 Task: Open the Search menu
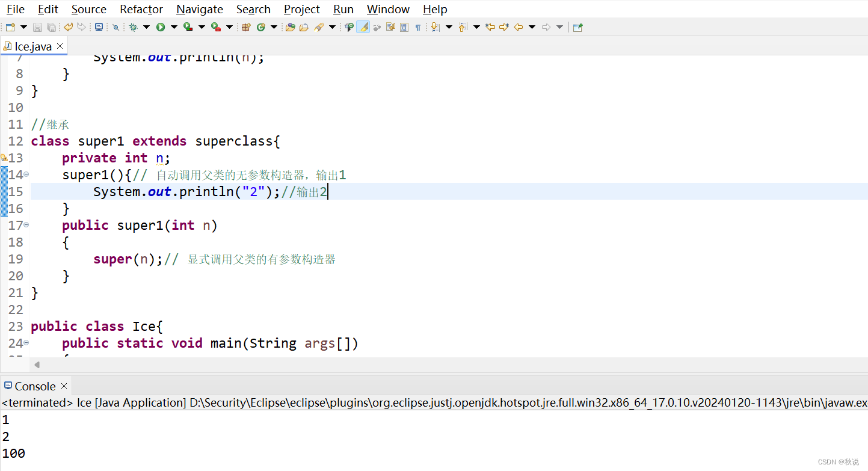pos(253,9)
